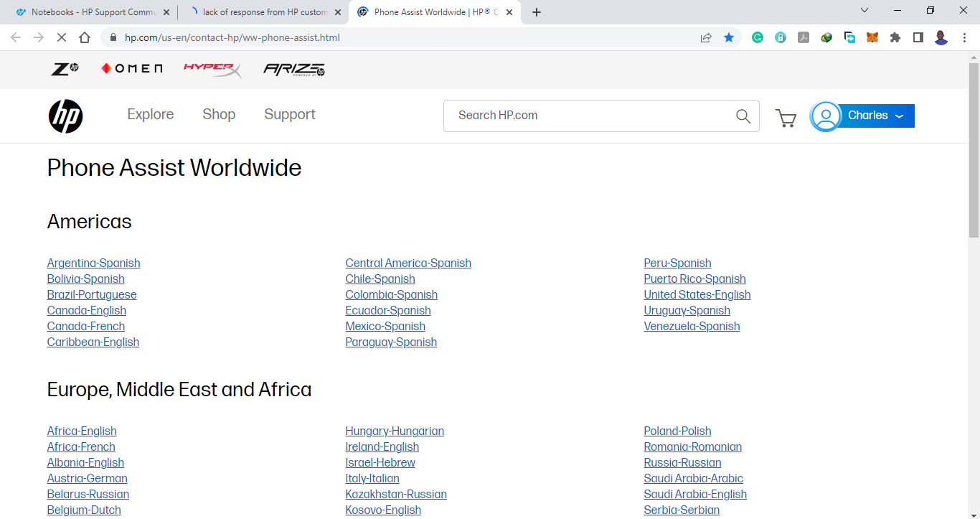Open a new browser tab
The width and height of the screenshot is (980, 519).
(537, 12)
